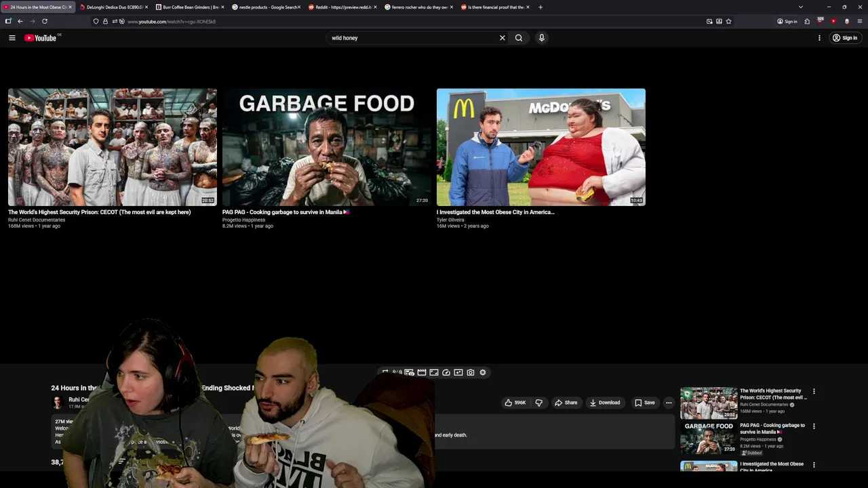Open picture-in-picture icon in address bar
This screenshot has width=868, height=488.
(709, 22)
